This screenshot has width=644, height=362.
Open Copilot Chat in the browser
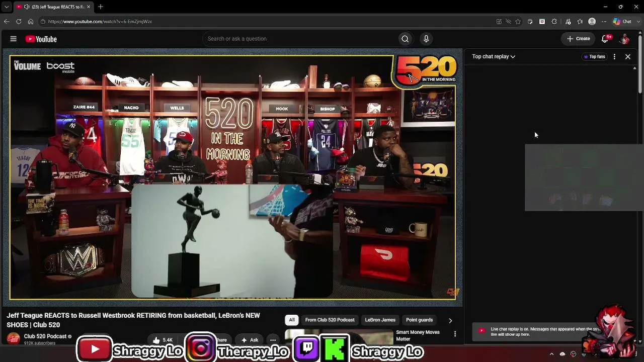(x=622, y=22)
